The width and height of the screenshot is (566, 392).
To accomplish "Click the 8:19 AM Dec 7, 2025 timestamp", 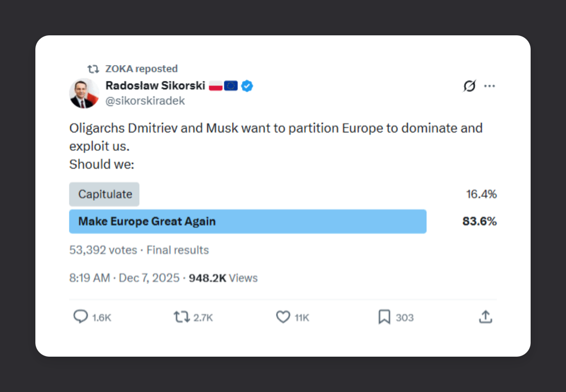I will tap(124, 278).
